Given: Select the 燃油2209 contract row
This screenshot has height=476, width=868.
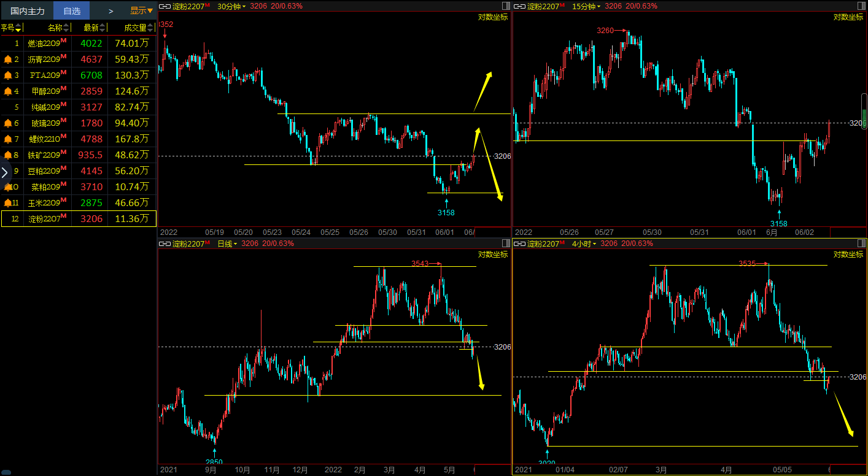Looking at the screenshot, I should (x=78, y=44).
